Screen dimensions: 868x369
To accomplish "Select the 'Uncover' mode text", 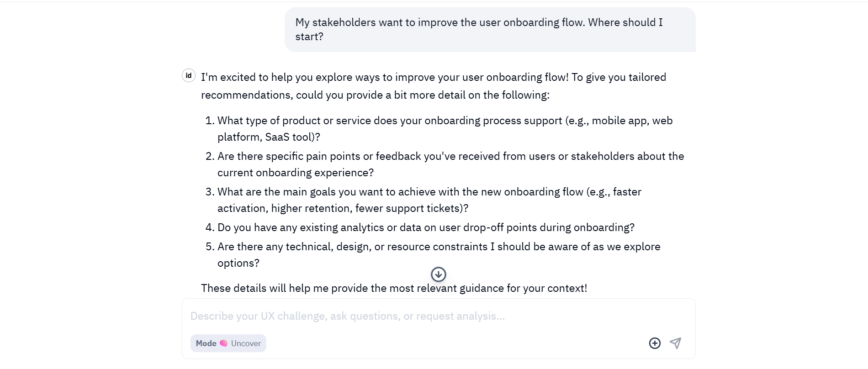I will (246, 343).
